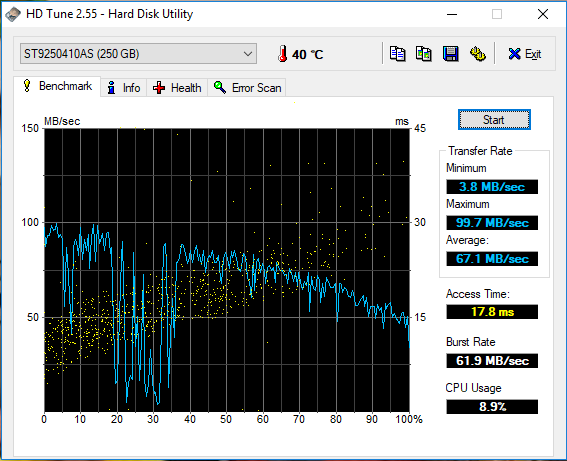The height and width of the screenshot is (461, 567).
Task: Click the Burst Rate 61.9 MB/sec field
Action: pos(492,361)
